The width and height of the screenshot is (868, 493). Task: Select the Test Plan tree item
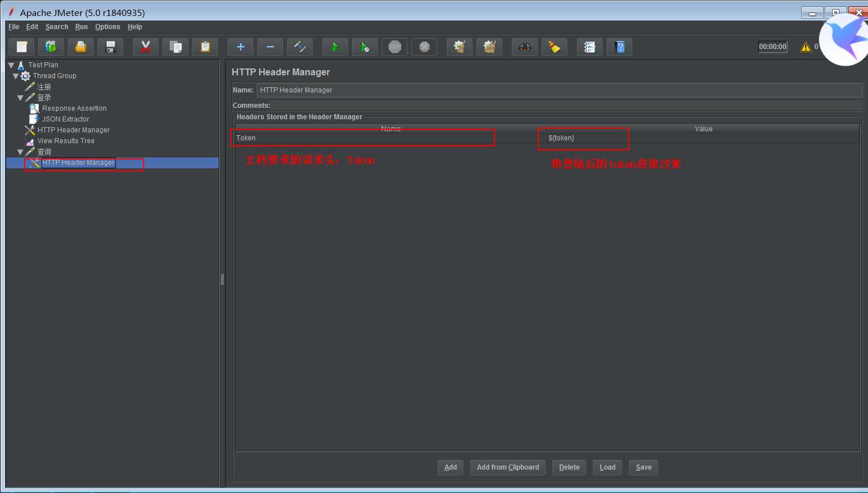[x=43, y=65]
